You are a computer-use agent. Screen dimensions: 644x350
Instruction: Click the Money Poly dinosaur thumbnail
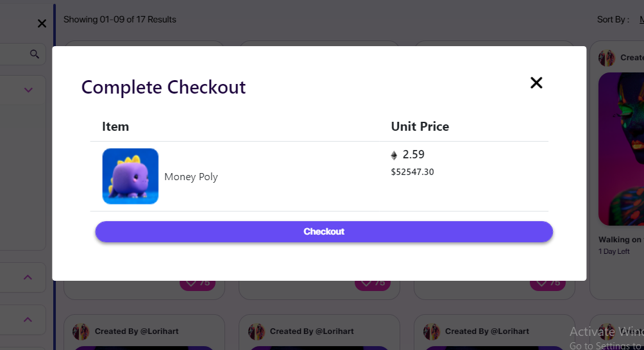(x=130, y=176)
